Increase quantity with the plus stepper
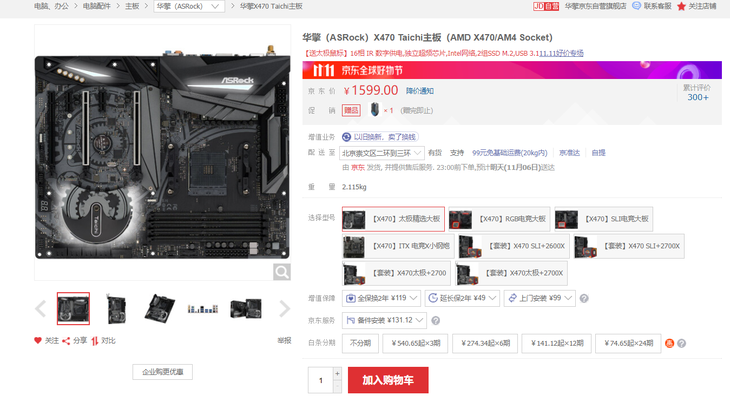This screenshot has height=402, width=730. [338, 373]
